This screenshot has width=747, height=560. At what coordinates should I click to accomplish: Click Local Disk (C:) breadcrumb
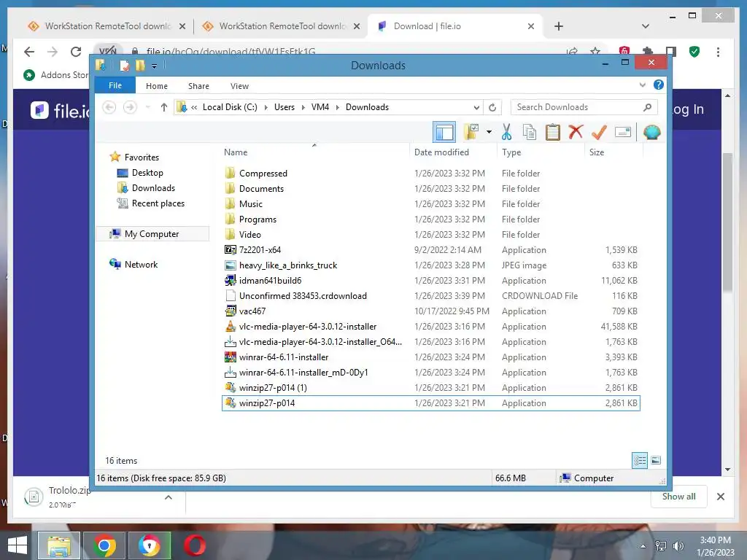click(x=230, y=107)
